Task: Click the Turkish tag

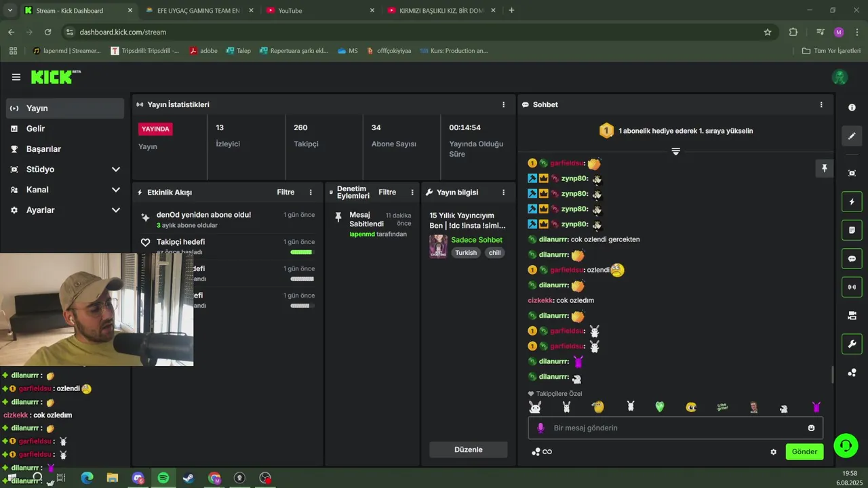Action: (x=466, y=253)
